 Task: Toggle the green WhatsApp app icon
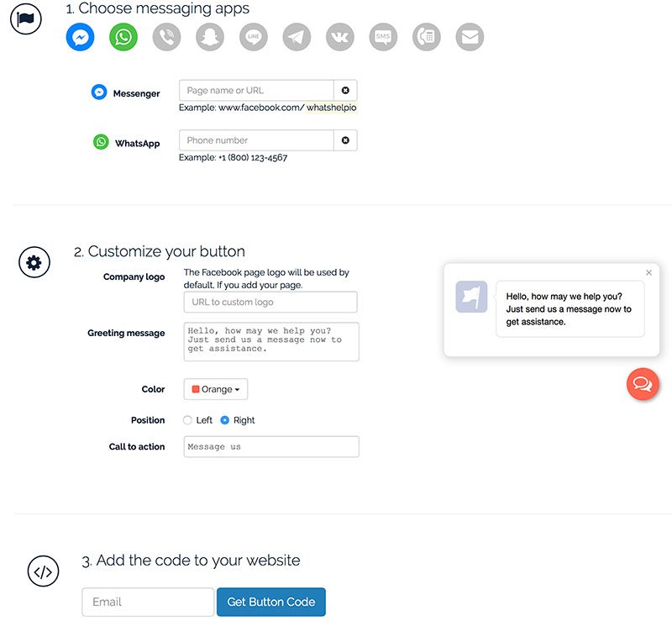[123, 37]
